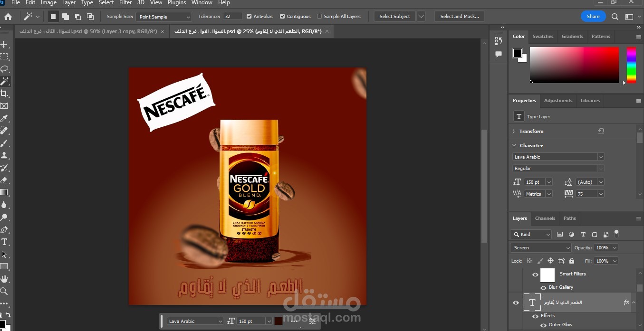Click the Home icon in the options bar
The width and height of the screenshot is (644, 331).
point(8,17)
